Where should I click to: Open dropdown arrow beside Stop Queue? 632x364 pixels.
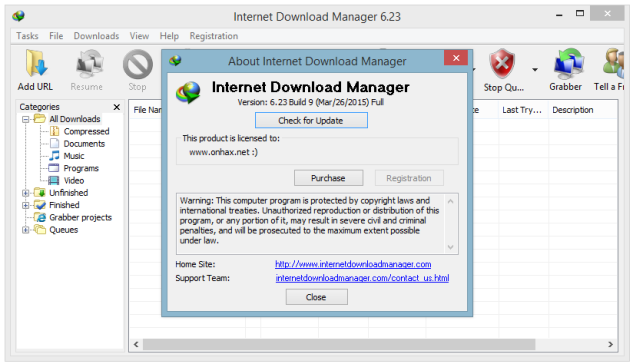pyautogui.click(x=535, y=70)
